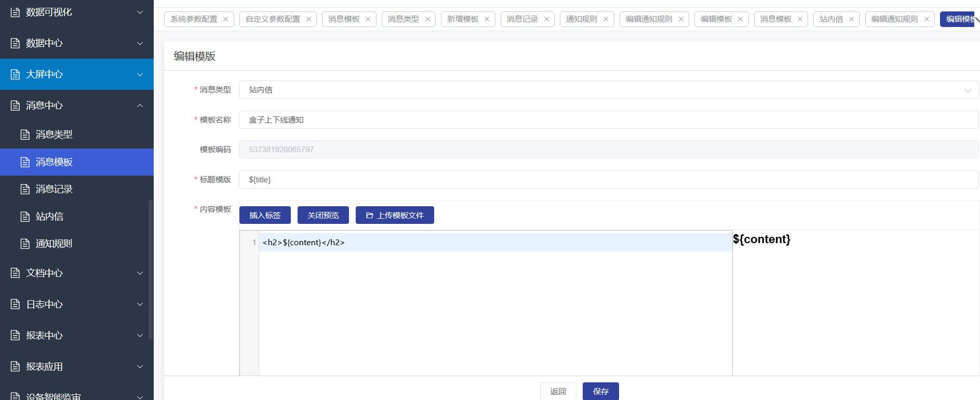Image resolution: width=980 pixels, height=400 pixels.
Task: Click the folder icon on 上传模板文件 button
Action: [x=369, y=215]
